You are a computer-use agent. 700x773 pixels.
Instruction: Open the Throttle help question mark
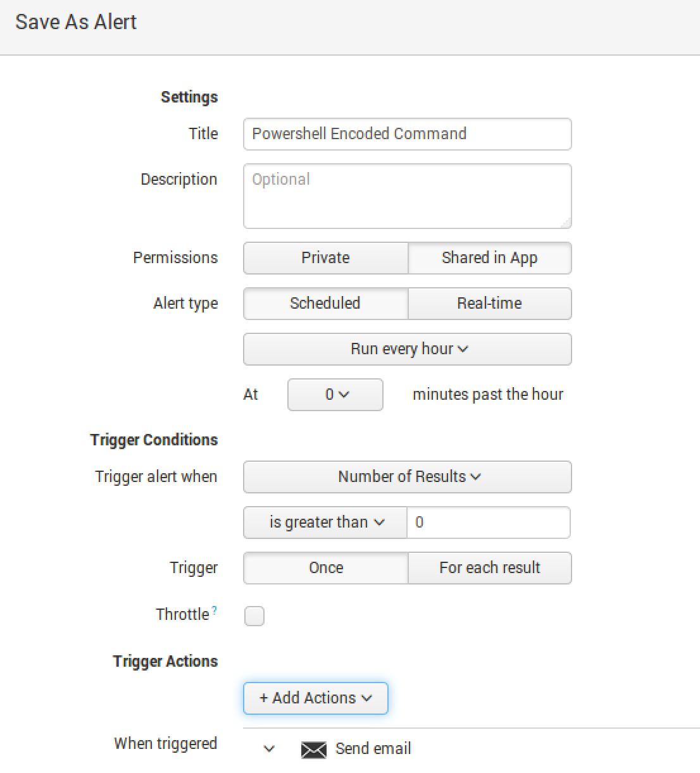tap(215, 610)
